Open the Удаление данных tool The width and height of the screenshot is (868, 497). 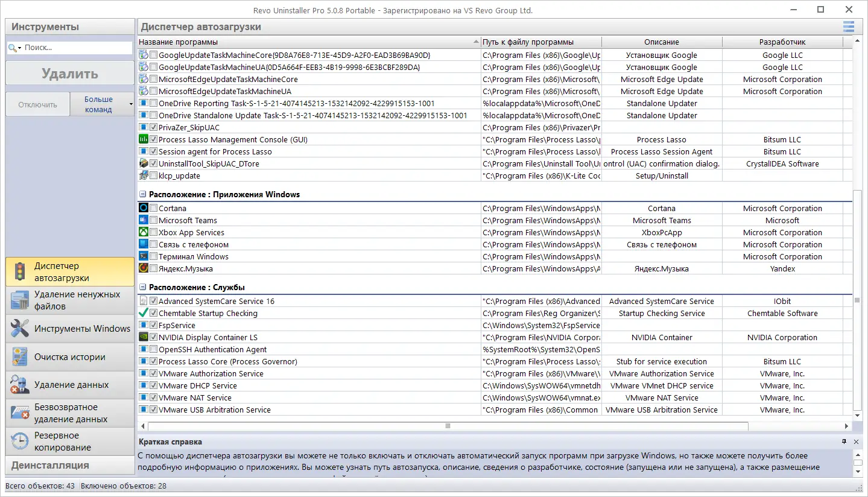(x=70, y=385)
